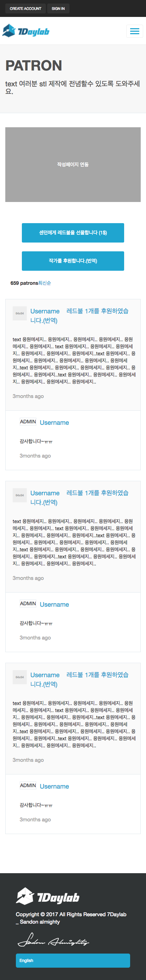Screen dimensions: 146x980
Task: Open third patron's Username link
Action: [x=45, y=675]
